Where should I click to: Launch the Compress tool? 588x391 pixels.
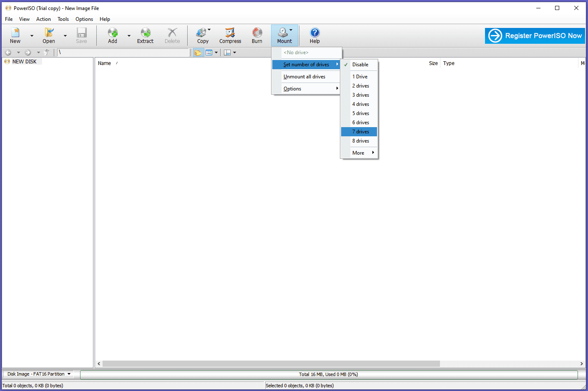pyautogui.click(x=230, y=35)
